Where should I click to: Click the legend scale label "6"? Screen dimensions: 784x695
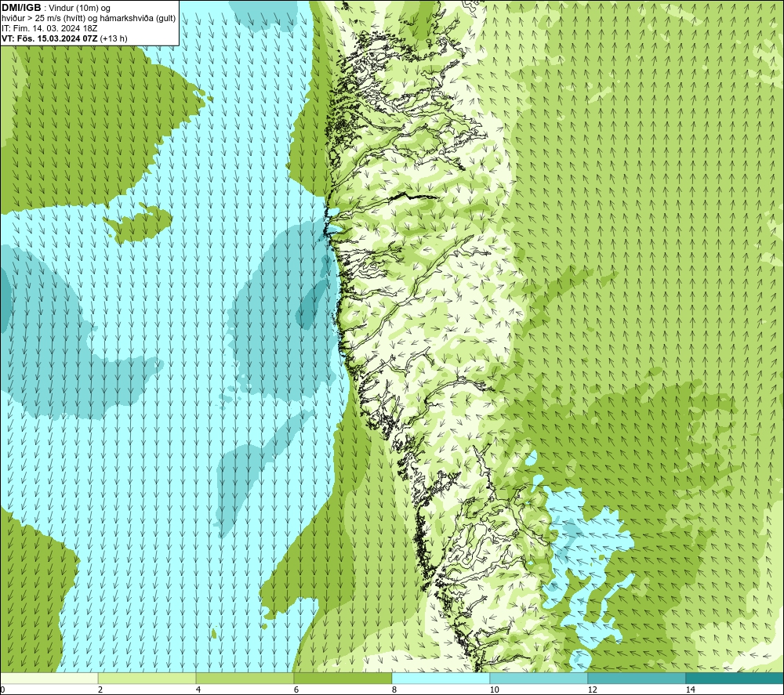point(296,690)
